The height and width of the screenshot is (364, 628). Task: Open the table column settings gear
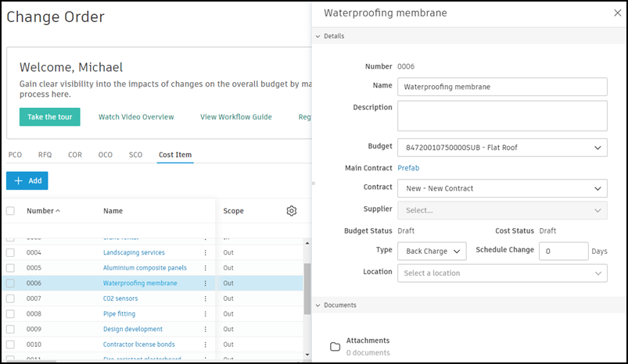pyautogui.click(x=292, y=211)
